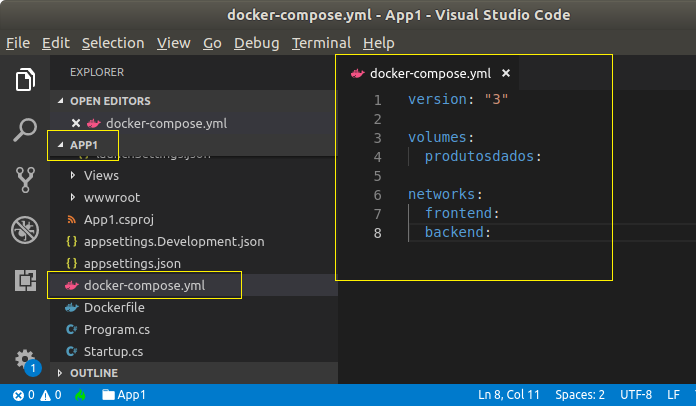This screenshot has height=406, width=696.
Task: Click the errors count icon in status bar
Action: click(18, 395)
